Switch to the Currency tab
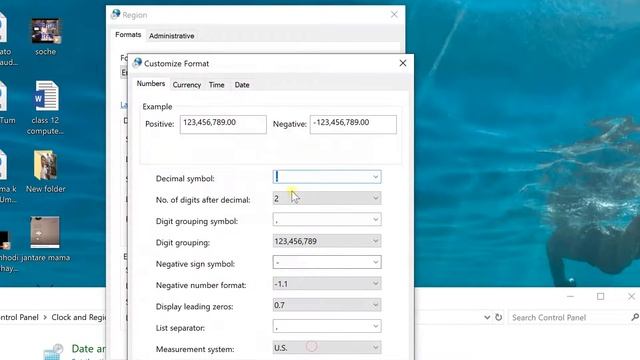This screenshot has width=640, height=360. [x=187, y=85]
